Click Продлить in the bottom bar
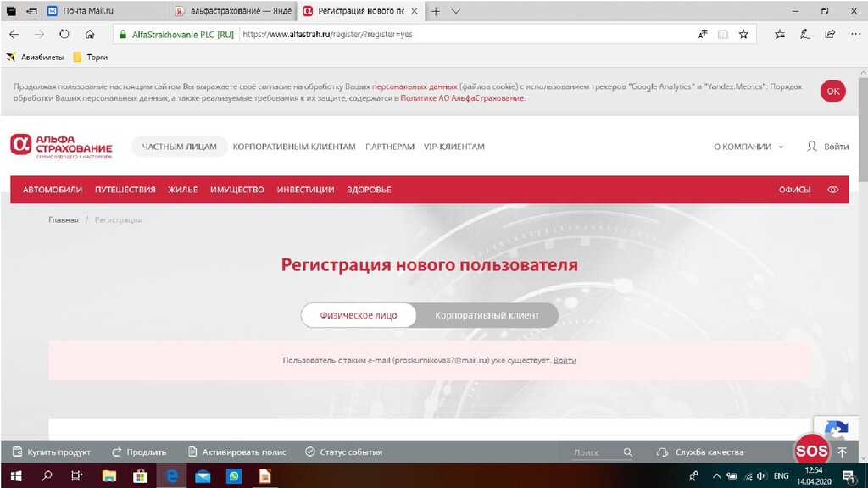Viewport: 868px width, 488px height. (139, 452)
